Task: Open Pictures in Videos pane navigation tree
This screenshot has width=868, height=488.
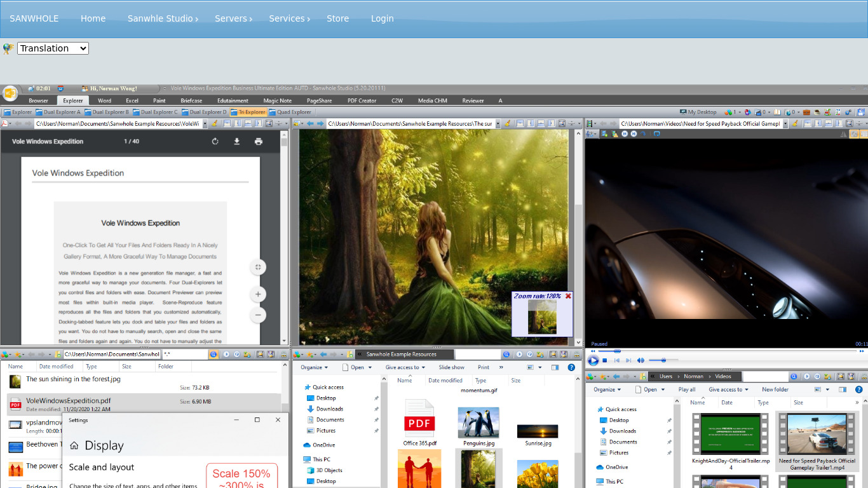Action: pyautogui.click(x=618, y=452)
